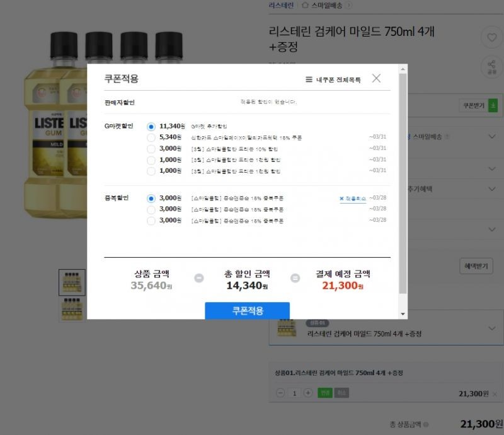
Task: Increase quantity with the plus button
Action: point(308,393)
